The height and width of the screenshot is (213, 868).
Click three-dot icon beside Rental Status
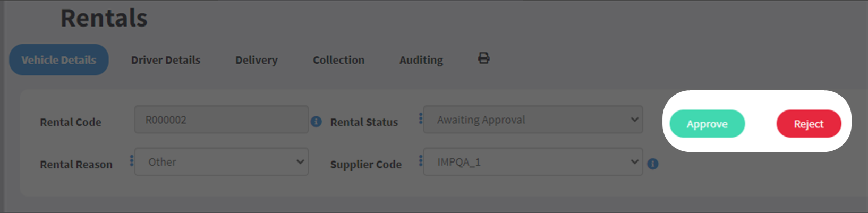tap(421, 118)
